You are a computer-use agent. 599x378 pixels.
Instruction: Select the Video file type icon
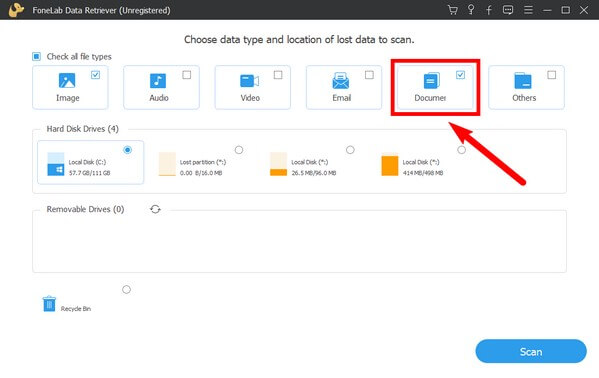(x=249, y=81)
